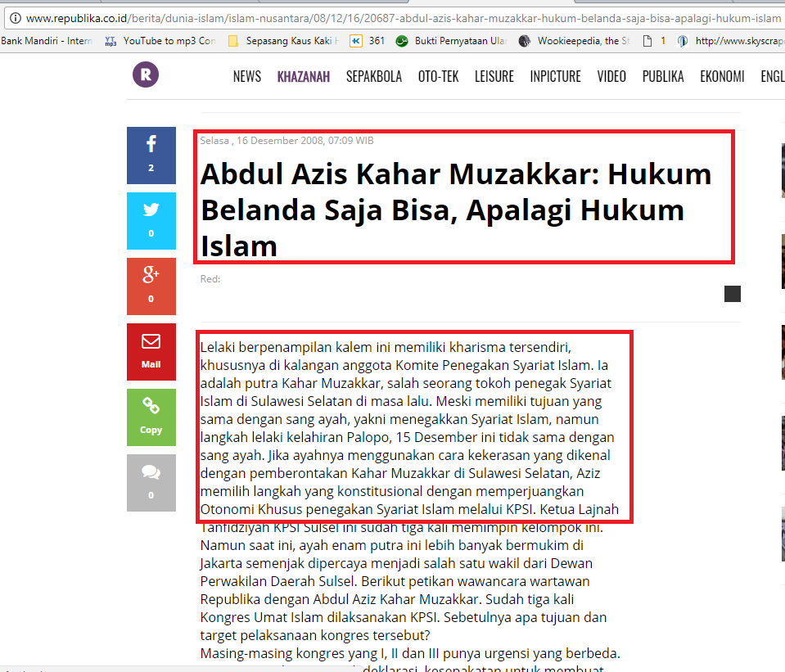Click the green Bukti Pernyataan bookmark icon

[x=402, y=39]
